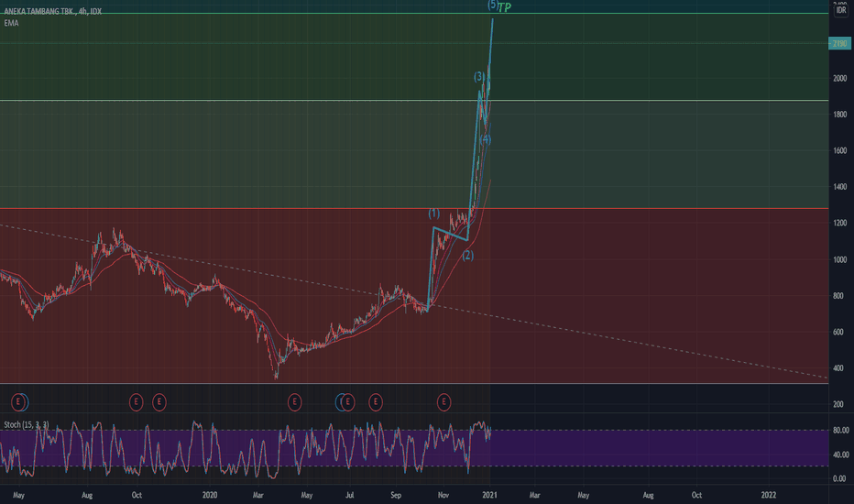This screenshot has height=504, width=854.
Task: Click the 2022 date axis label
Action: [769, 495]
